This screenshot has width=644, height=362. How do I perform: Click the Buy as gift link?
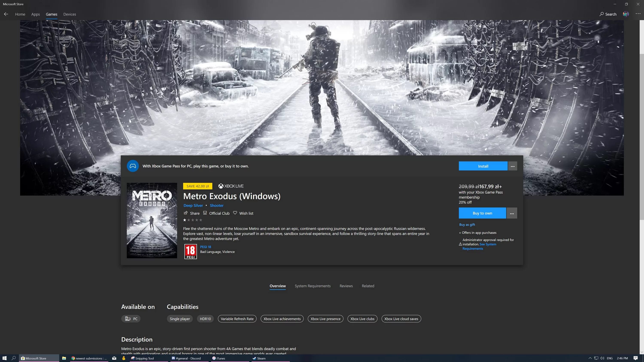(467, 225)
